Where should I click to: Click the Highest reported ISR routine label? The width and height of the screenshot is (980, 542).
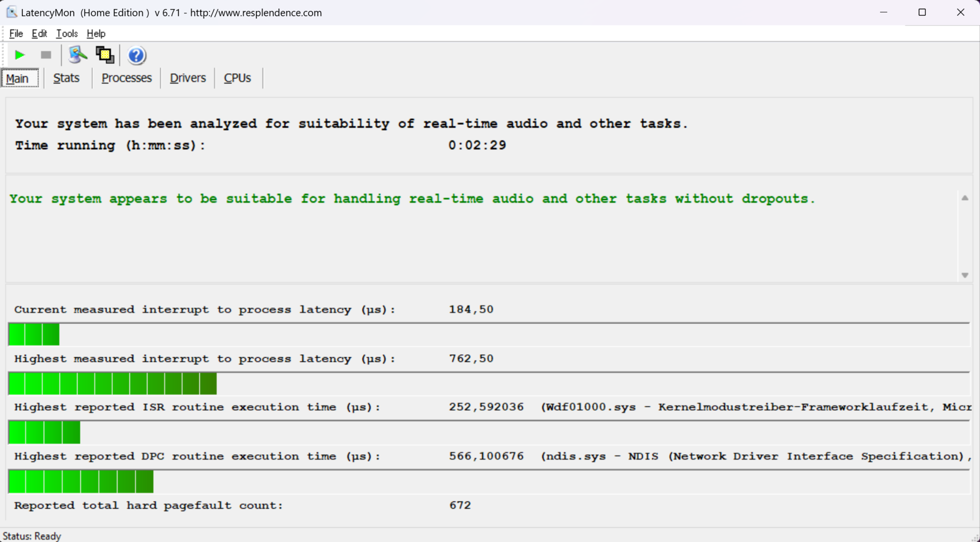(198, 407)
